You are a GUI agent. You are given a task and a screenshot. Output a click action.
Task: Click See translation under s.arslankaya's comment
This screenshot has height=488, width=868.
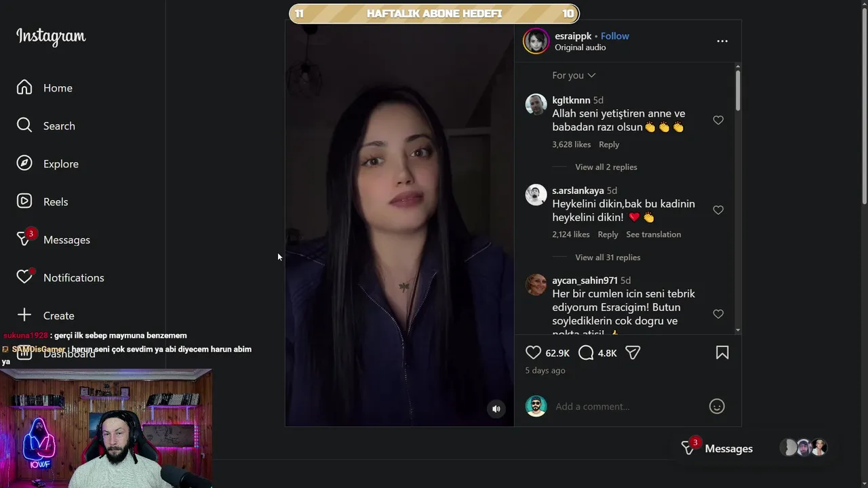(653, 235)
